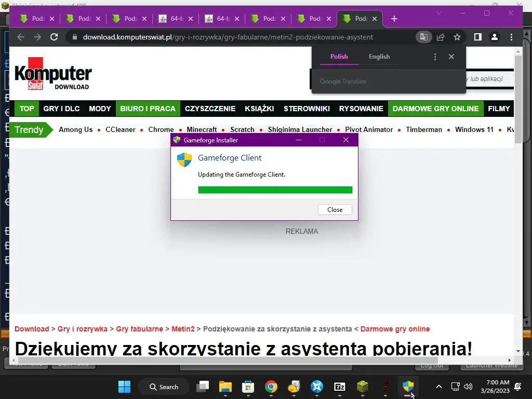Open the KSIĄŻKI menu item
Screen dimensions: 532x399
pos(259,109)
